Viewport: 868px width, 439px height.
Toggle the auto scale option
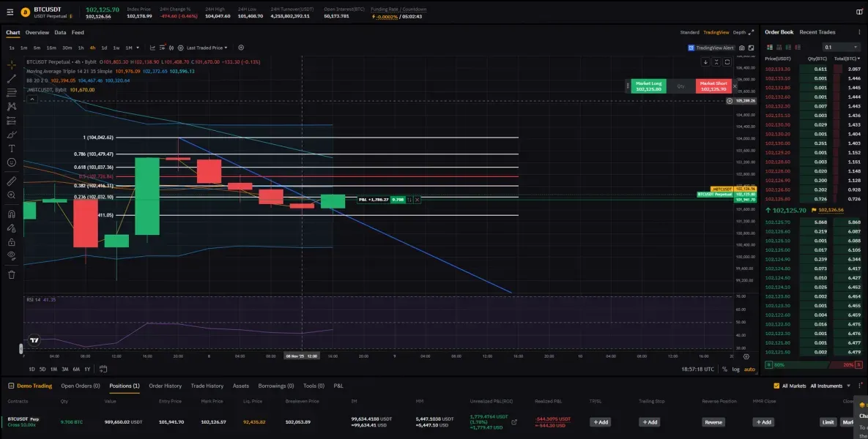point(749,369)
